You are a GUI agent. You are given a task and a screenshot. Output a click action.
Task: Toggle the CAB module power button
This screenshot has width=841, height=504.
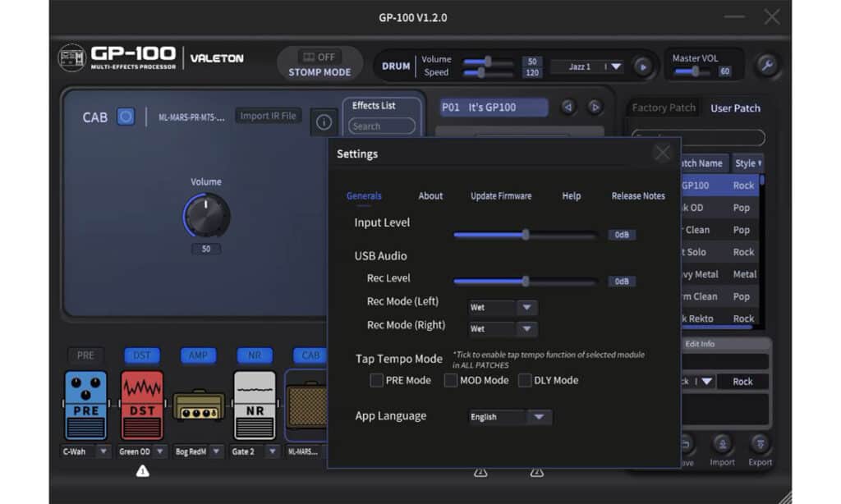[x=126, y=117]
